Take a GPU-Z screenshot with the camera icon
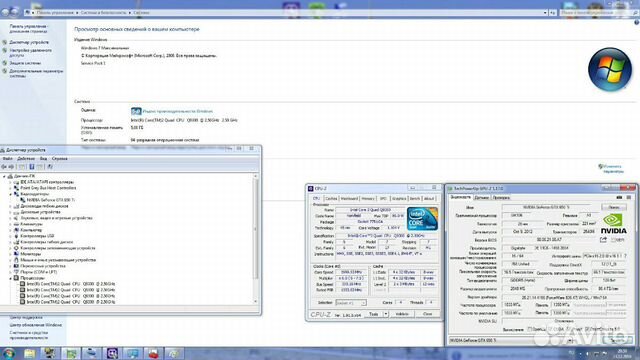The image size is (640, 360). [619, 198]
